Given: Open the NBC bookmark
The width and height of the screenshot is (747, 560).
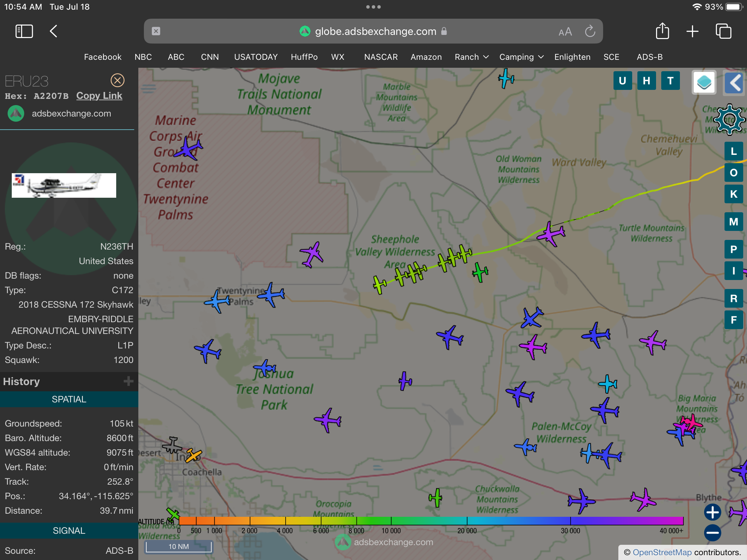Looking at the screenshot, I should pyautogui.click(x=143, y=57).
